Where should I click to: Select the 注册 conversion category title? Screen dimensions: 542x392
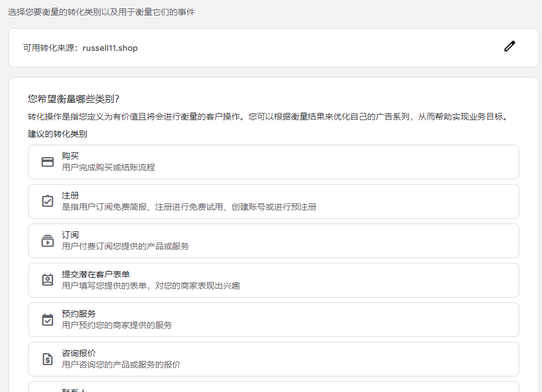pos(71,195)
